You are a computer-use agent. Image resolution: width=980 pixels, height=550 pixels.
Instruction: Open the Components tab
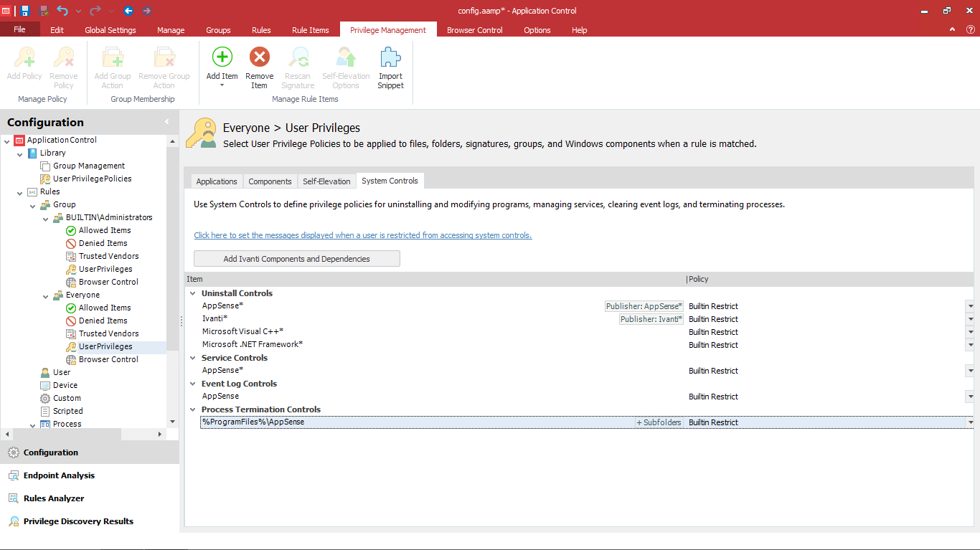click(270, 181)
